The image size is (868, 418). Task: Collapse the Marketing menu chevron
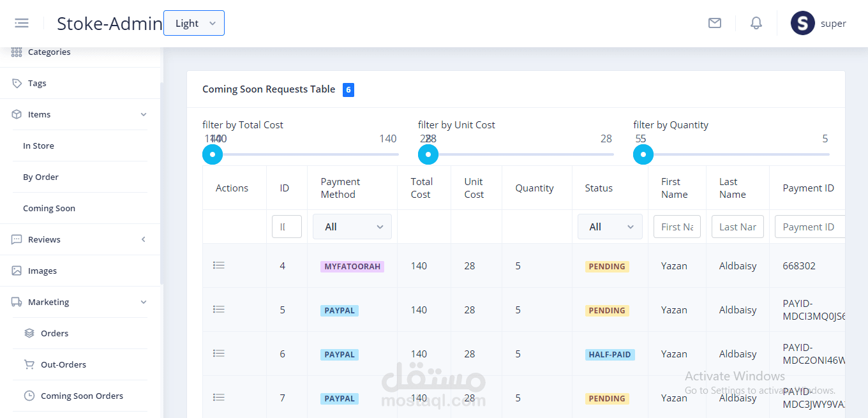click(144, 302)
